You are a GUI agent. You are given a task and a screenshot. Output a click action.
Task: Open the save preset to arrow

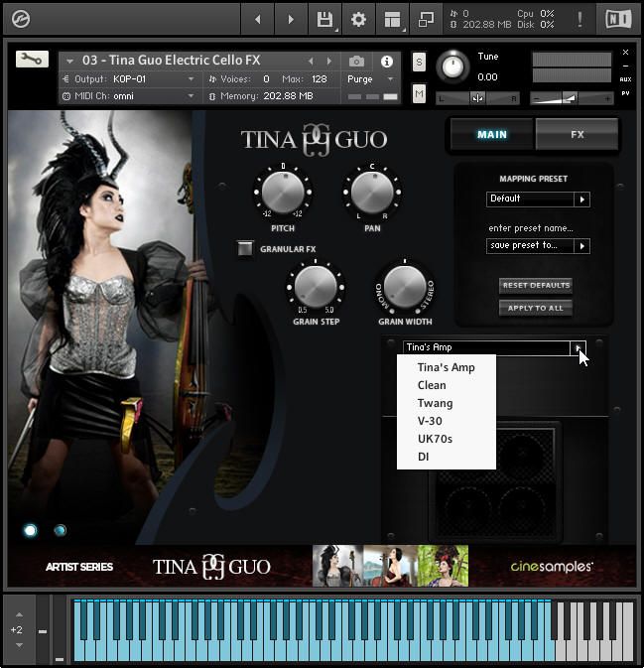point(581,246)
